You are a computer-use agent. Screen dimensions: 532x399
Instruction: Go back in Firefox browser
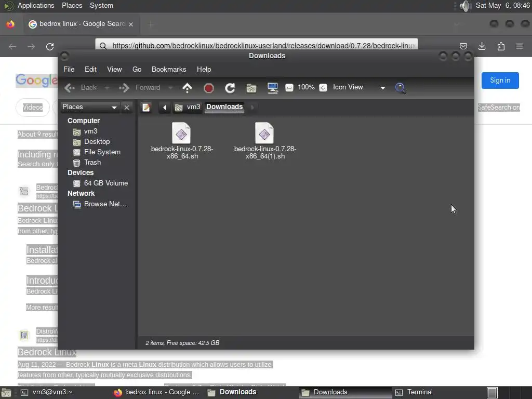coord(12,46)
